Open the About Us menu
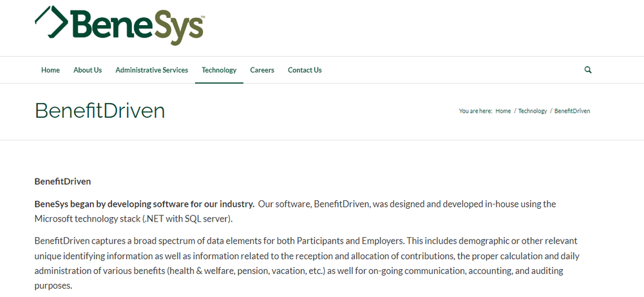644x297 pixels. (x=88, y=70)
